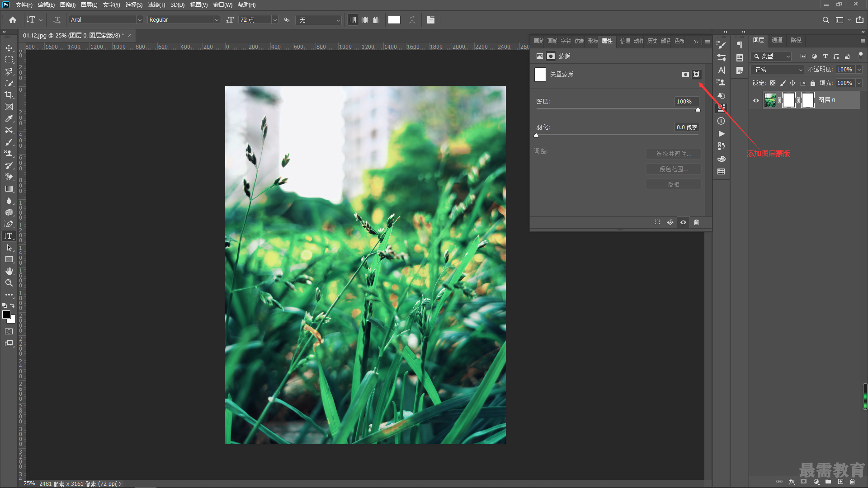Select the Blur tool
Image resolution: width=868 pixels, height=488 pixels.
9,201
